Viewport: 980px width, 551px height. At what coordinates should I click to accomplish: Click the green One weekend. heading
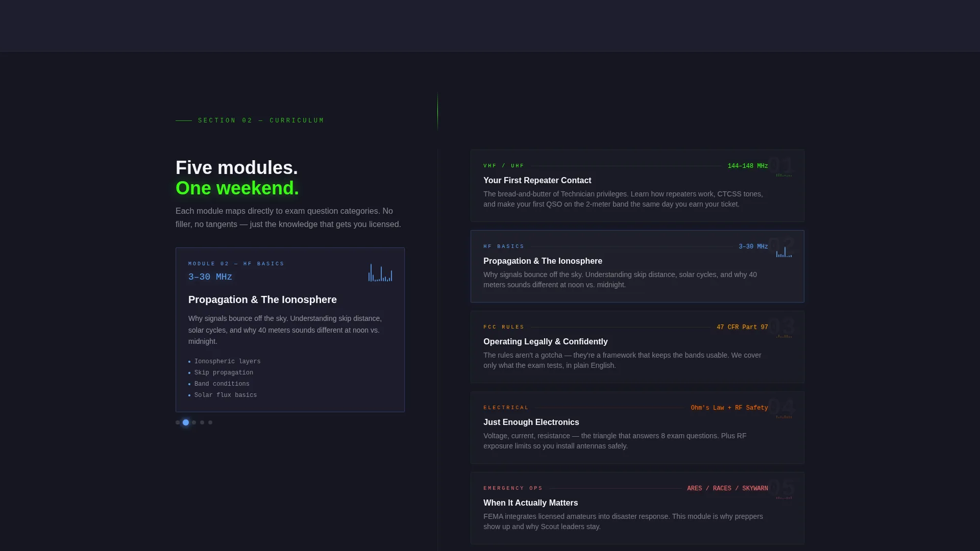coord(237,188)
